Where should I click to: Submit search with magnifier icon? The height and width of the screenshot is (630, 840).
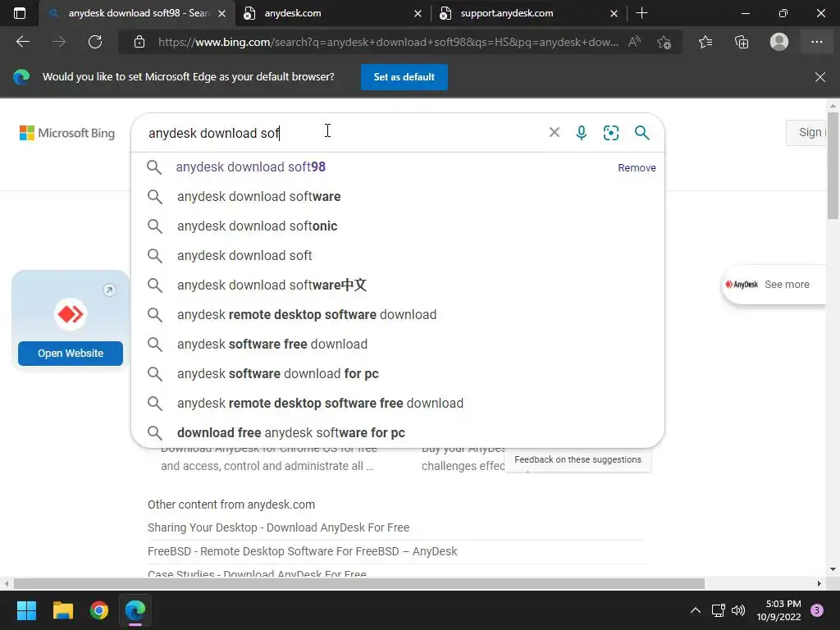(x=641, y=132)
